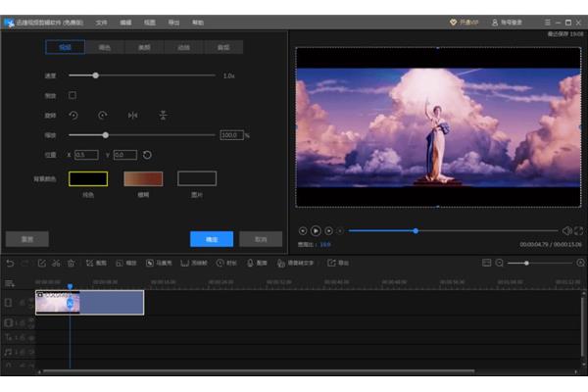Select the empty image background swatch

pyautogui.click(x=197, y=178)
